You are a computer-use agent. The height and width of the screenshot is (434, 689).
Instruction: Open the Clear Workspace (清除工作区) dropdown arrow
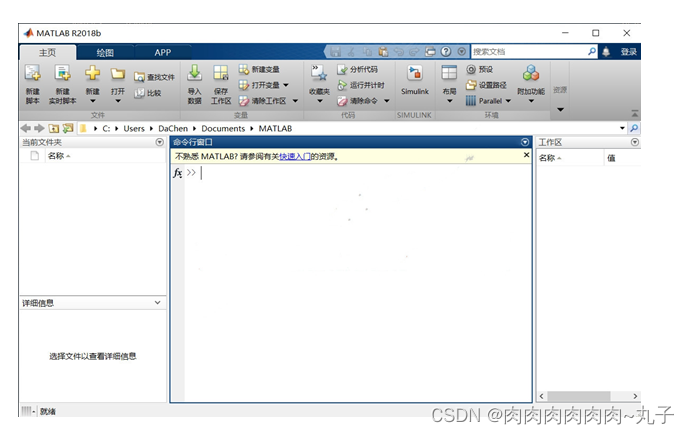tap(295, 101)
